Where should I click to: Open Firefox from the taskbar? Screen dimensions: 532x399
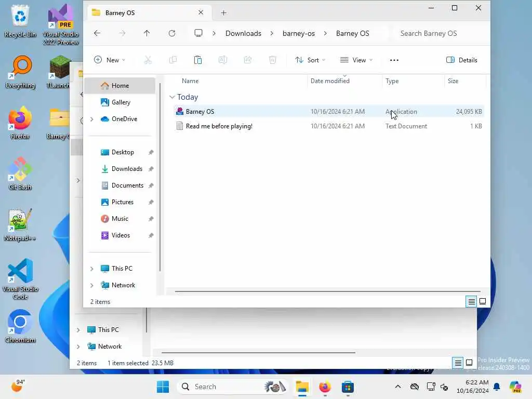point(325,387)
